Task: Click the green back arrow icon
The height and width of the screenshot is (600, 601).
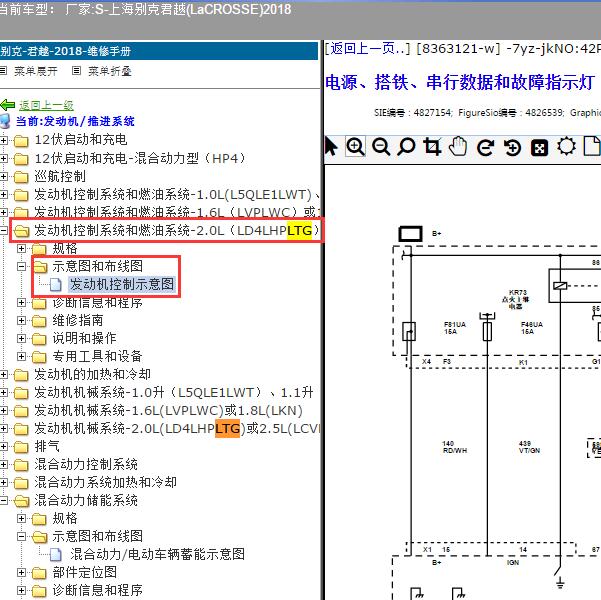Action: click(8, 105)
